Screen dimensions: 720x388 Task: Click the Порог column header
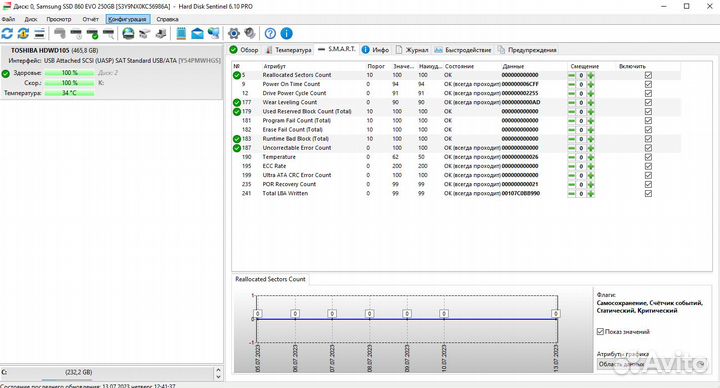376,67
